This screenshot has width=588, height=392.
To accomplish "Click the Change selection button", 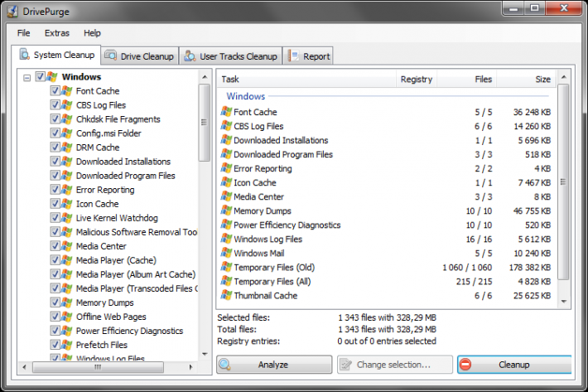I will 395,365.
